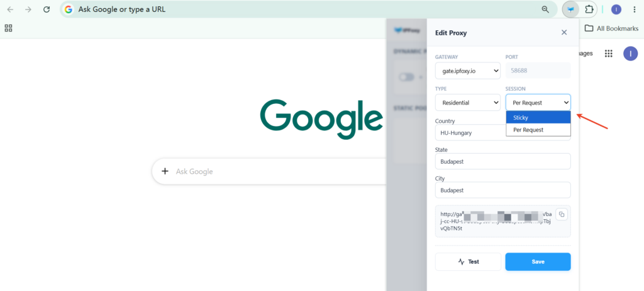Image resolution: width=644 pixels, height=291 pixels.
Task: Click the plus icon in the Ask Google box
Action: click(x=165, y=171)
